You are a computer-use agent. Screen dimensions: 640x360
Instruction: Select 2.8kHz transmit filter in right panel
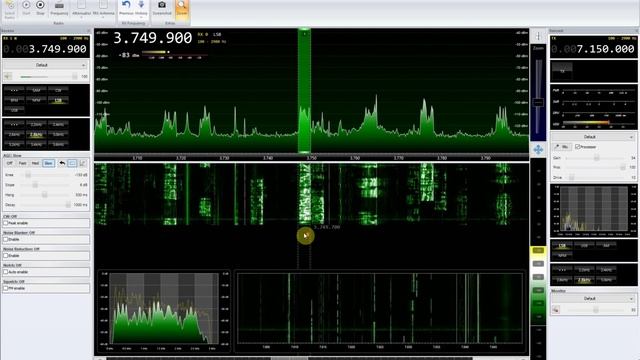[584, 280]
